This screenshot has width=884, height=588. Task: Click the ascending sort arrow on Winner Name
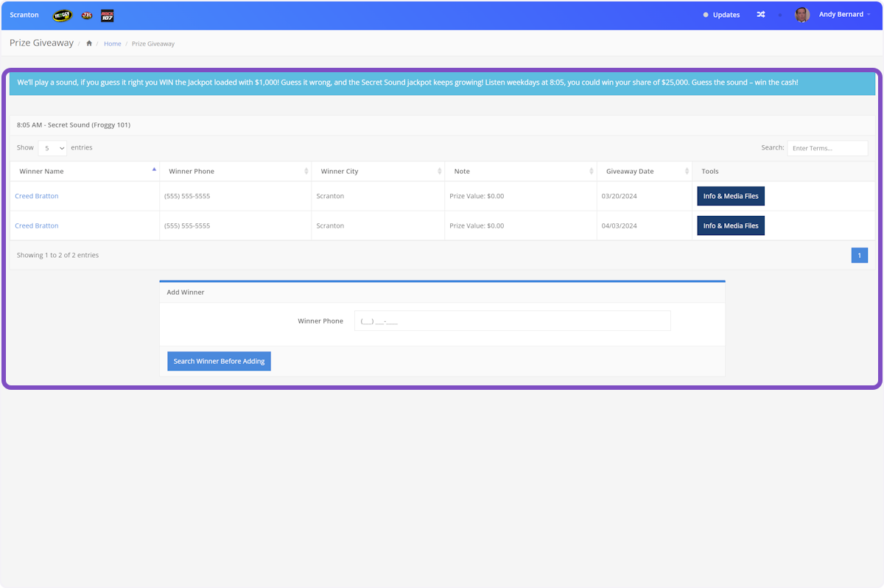pos(154,169)
